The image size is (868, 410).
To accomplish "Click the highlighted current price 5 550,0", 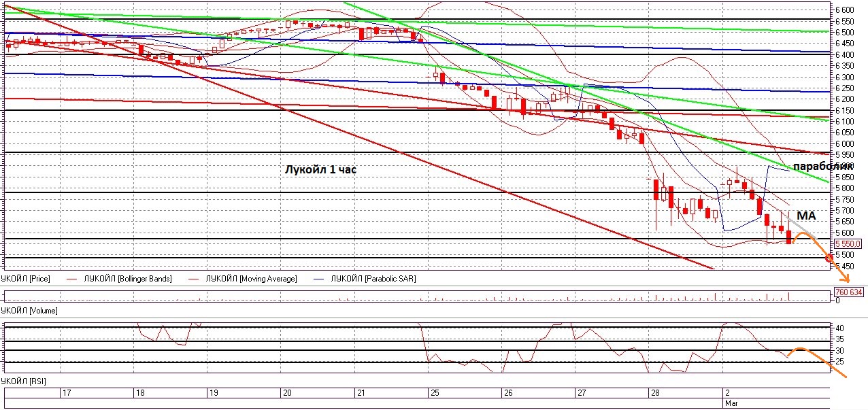I will coord(848,243).
